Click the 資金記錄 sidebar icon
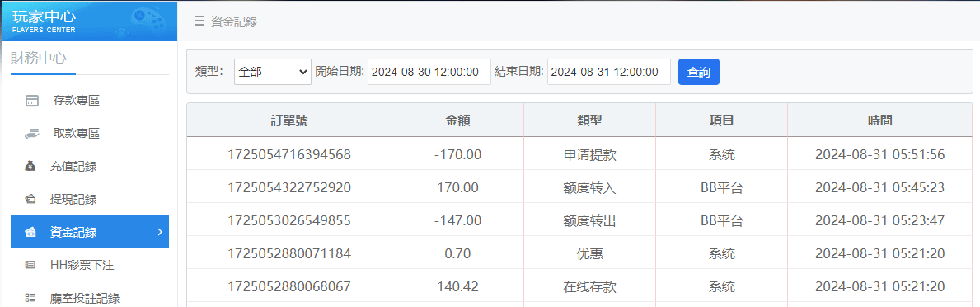Image resolution: width=980 pixels, height=307 pixels. [x=30, y=232]
